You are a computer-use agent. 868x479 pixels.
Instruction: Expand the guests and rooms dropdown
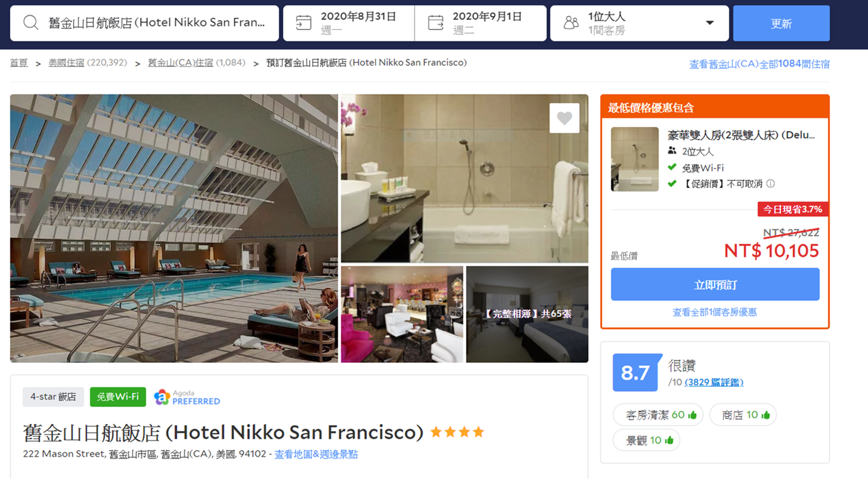pos(709,23)
